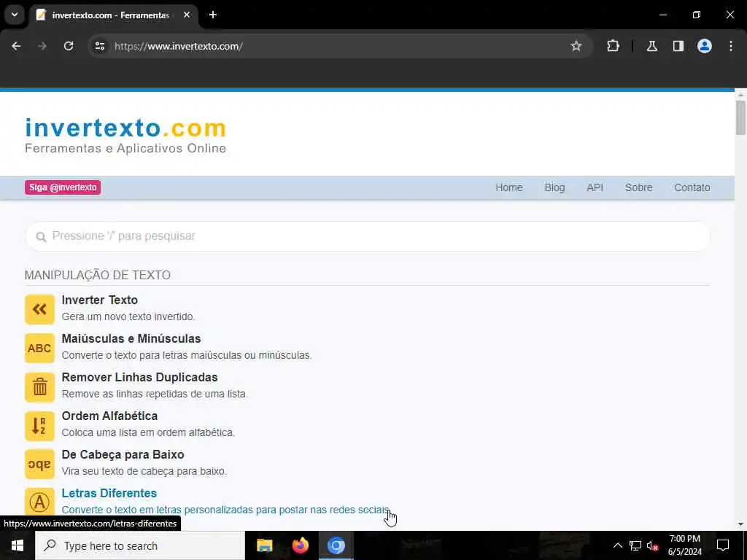Open the taskbar clock showing 7:00 PM
This screenshot has width=747, height=560.
tap(684, 545)
